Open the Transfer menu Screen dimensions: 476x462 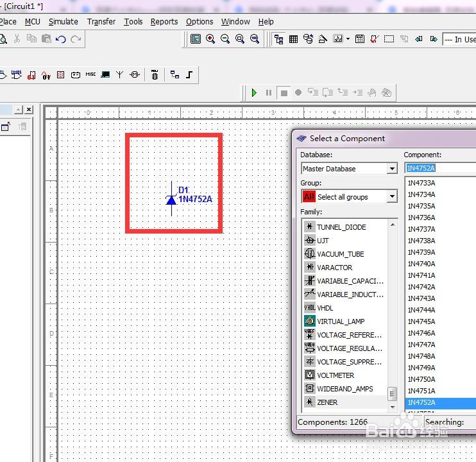101,22
